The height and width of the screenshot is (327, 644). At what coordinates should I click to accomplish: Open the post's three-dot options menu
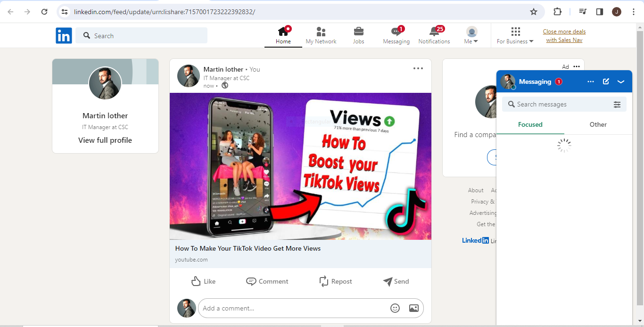click(x=418, y=68)
